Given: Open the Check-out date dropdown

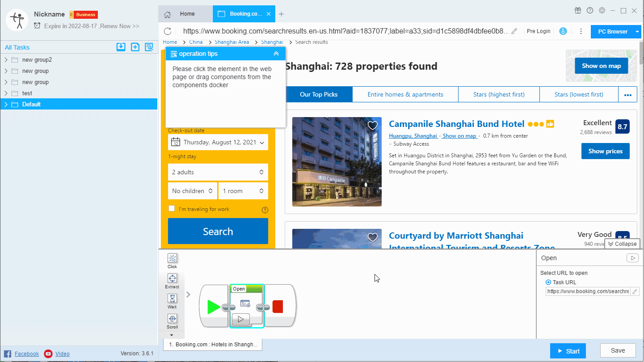Looking at the screenshot, I should tap(218, 142).
